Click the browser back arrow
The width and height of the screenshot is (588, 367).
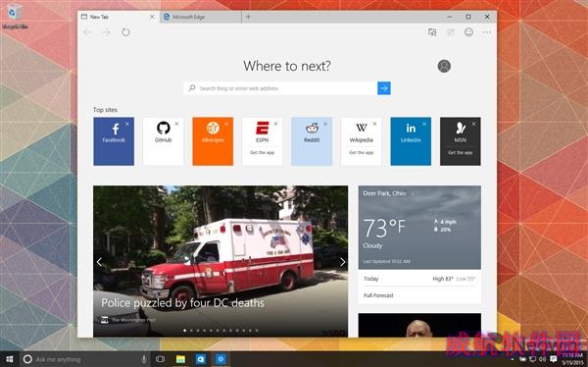pyautogui.click(x=87, y=32)
